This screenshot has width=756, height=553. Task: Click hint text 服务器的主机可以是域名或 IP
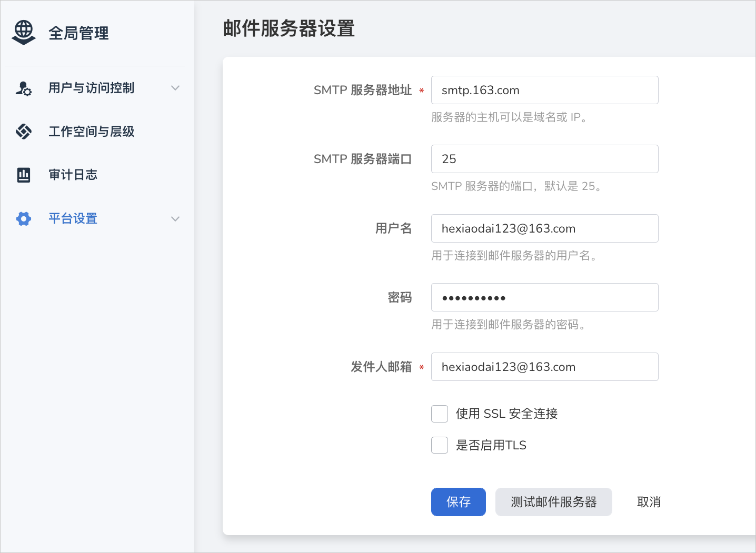[x=509, y=117]
